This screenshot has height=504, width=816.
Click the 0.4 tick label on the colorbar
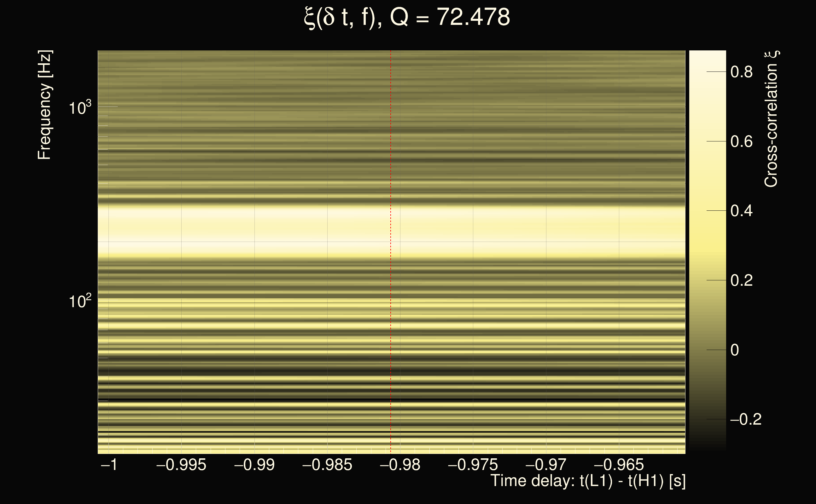pyautogui.click(x=741, y=211)
